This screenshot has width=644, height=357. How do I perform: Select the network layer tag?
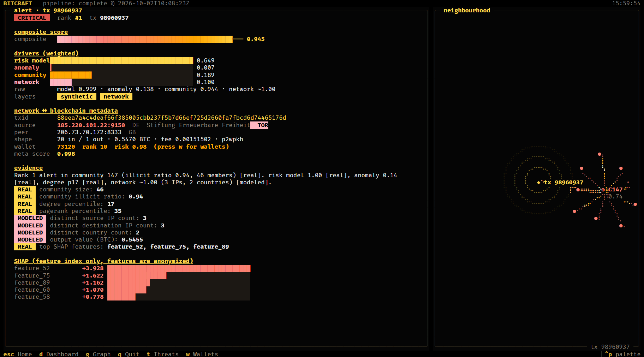pos(116,96)
